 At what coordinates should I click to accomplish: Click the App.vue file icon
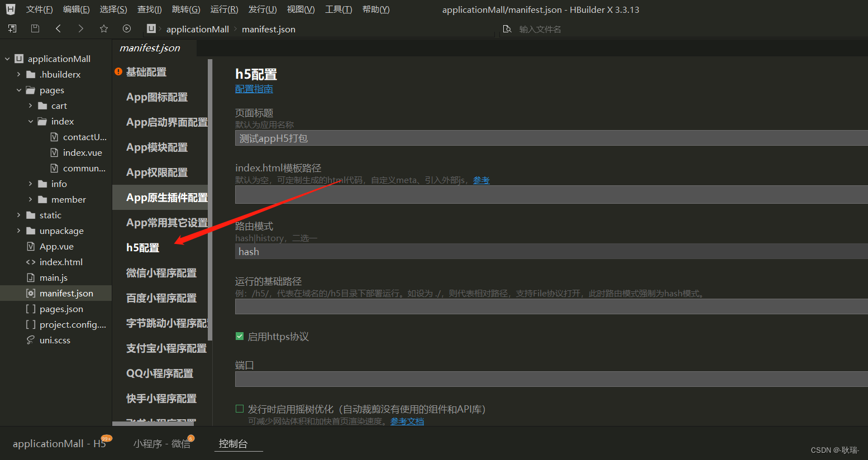point(31,246)
